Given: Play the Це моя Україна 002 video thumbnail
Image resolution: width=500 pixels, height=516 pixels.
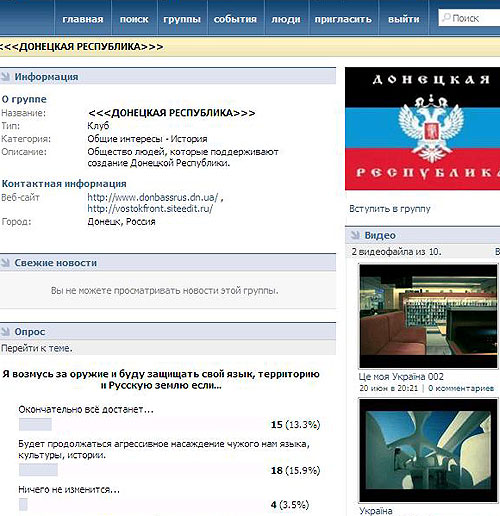Looking at the screenshot, I should point(428,316).
